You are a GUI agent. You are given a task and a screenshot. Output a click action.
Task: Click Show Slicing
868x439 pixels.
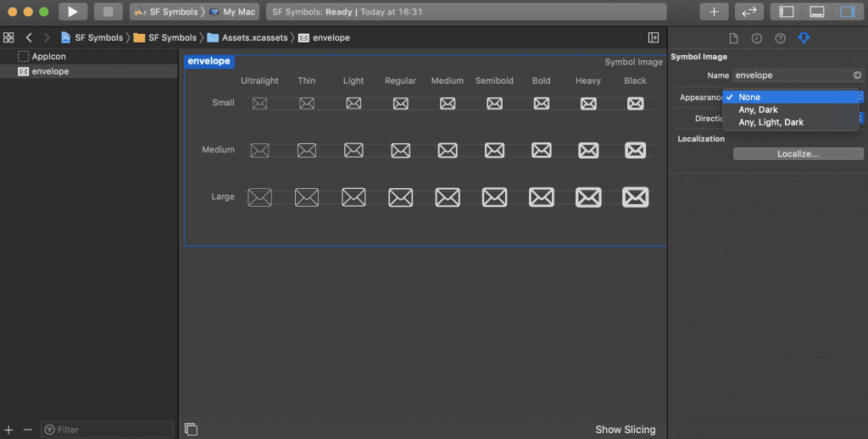click(625, 430)
